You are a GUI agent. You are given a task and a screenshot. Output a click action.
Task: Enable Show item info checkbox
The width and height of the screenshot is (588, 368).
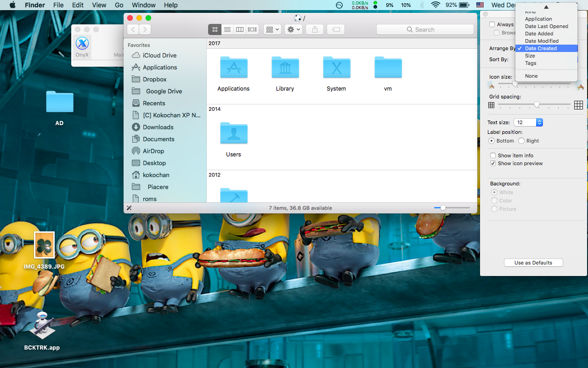(x=493, y=155)
